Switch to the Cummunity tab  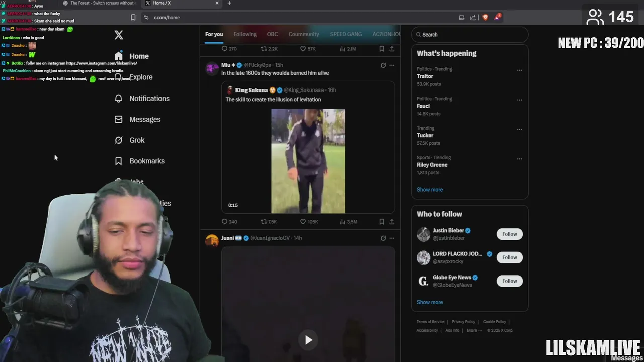304,34
